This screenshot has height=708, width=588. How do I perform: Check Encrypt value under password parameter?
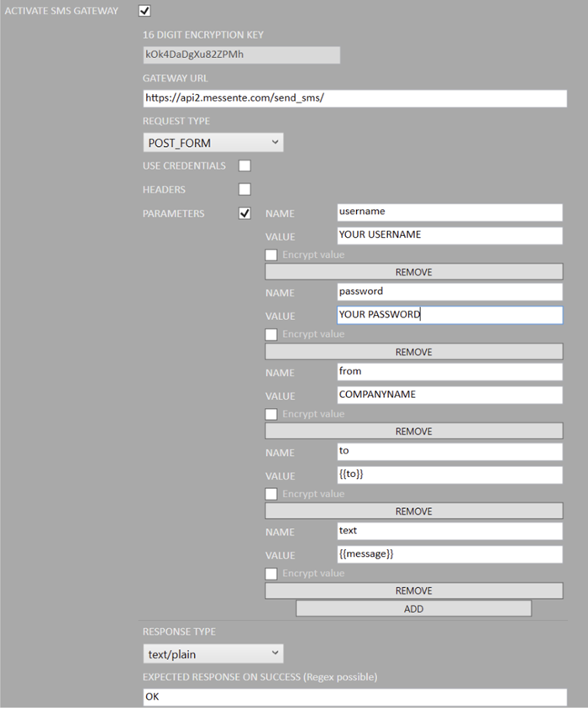(x=271, y=334)
